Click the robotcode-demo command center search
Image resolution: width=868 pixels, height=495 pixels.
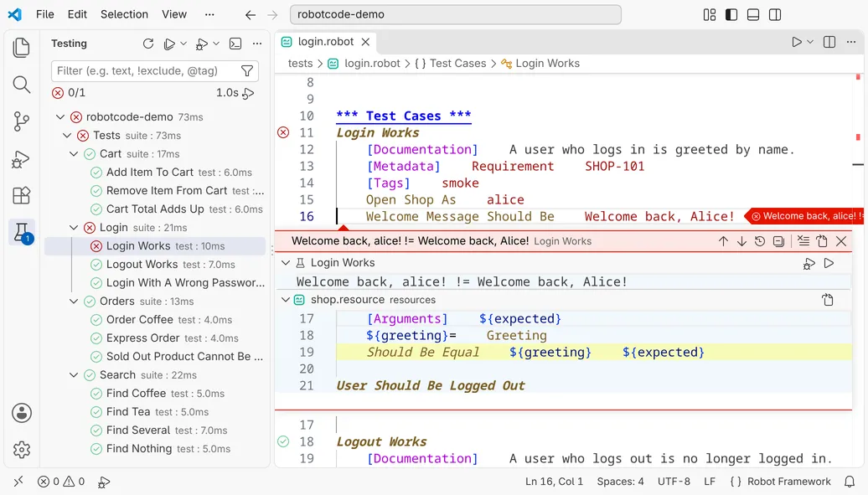[x=456, y=14]
